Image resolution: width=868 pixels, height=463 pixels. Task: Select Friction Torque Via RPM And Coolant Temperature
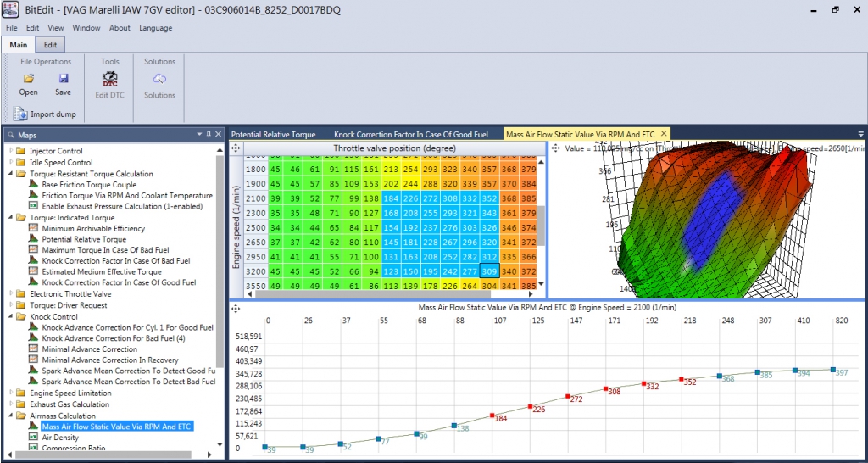tap(127, 196)
